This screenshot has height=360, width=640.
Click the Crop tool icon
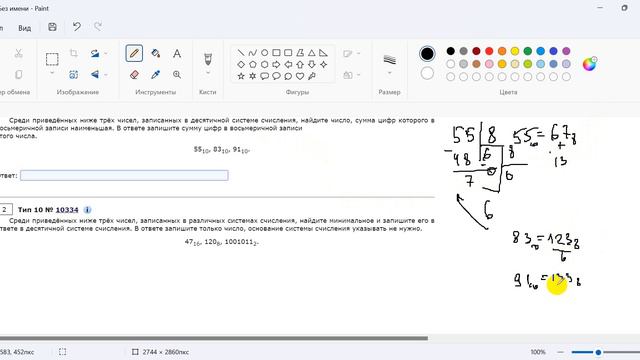coord(73,53)
